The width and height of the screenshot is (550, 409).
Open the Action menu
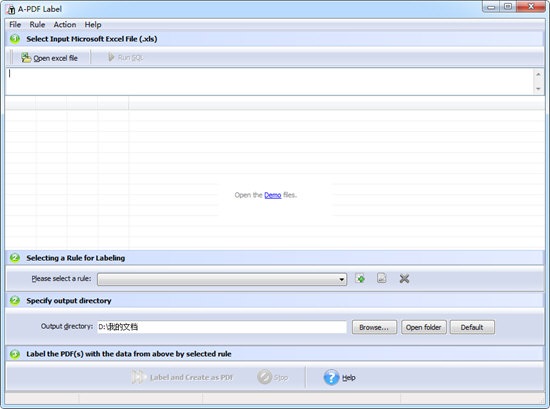[65, 25]
